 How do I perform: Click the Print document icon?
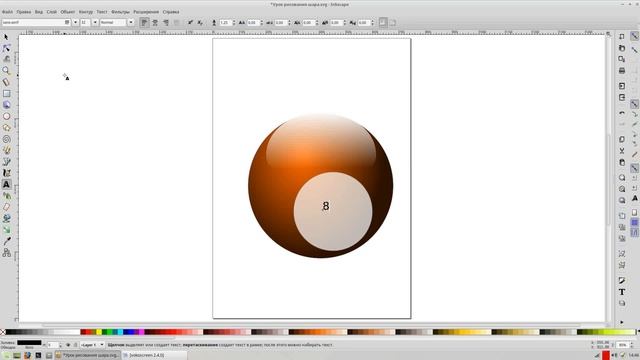(x=622, y=71)
